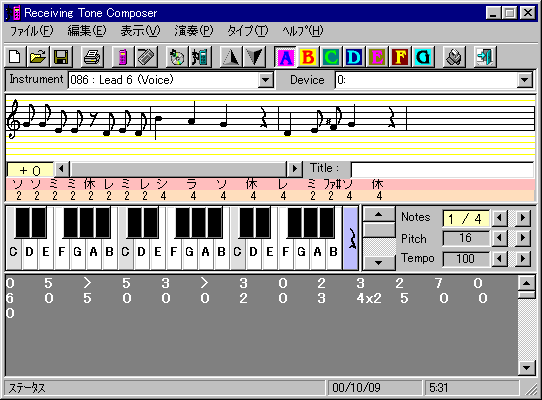Expand the Instrument dropdown list

tap(265, 80)
